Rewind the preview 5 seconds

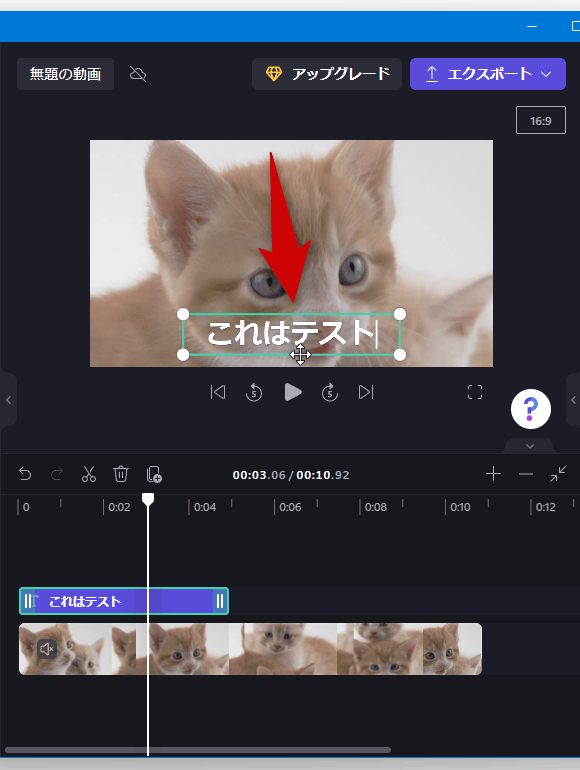point(254,392)
